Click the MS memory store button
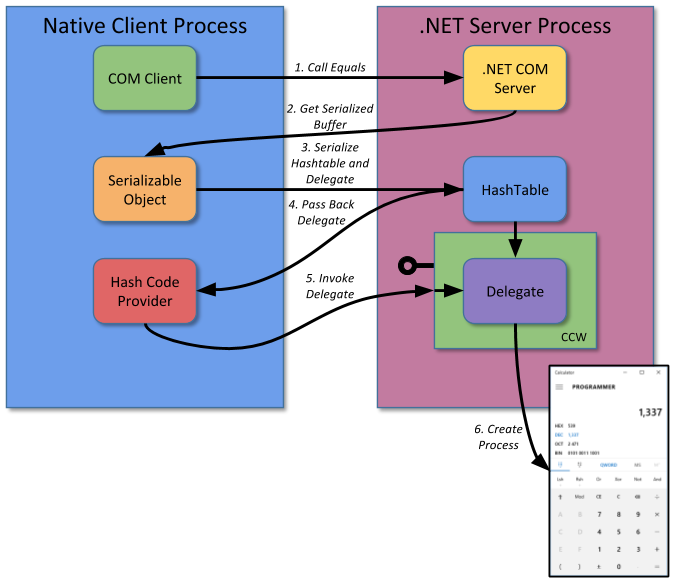This screenshot has height=584, width=678. pos(637,464)
